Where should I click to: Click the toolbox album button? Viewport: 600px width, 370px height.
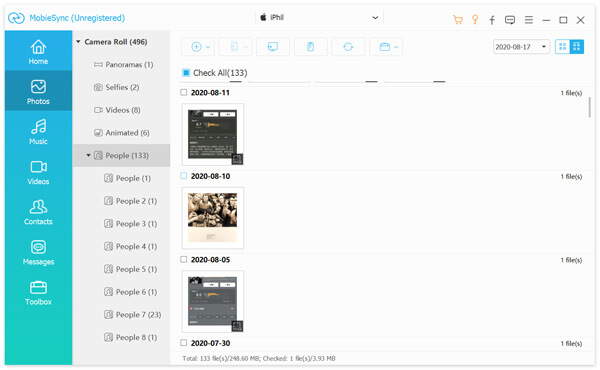(386, 47)
